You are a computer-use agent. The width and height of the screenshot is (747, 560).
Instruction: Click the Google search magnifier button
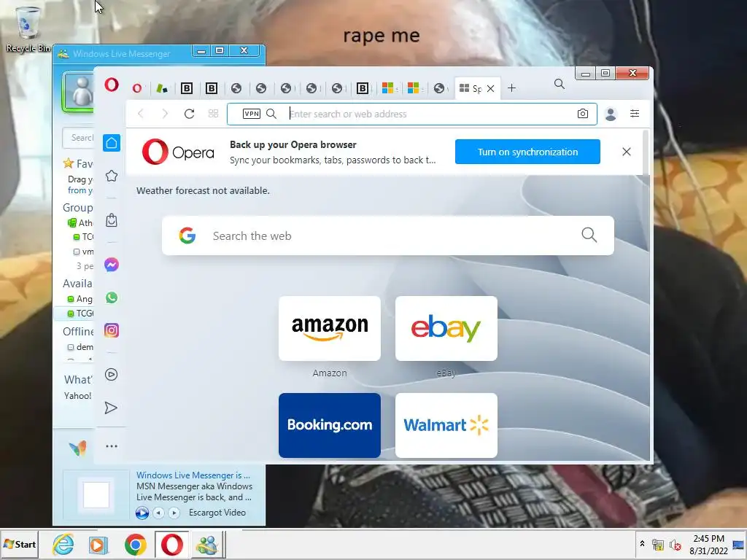(589, 235)
